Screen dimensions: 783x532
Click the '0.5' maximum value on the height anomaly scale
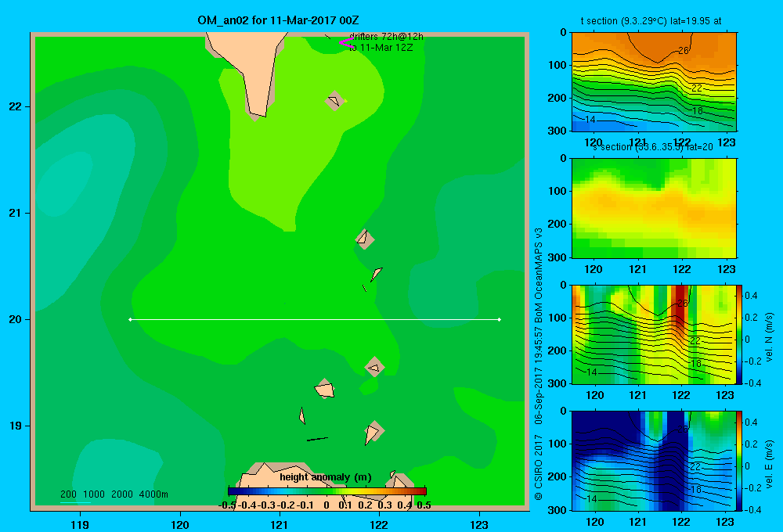point(424,505)
